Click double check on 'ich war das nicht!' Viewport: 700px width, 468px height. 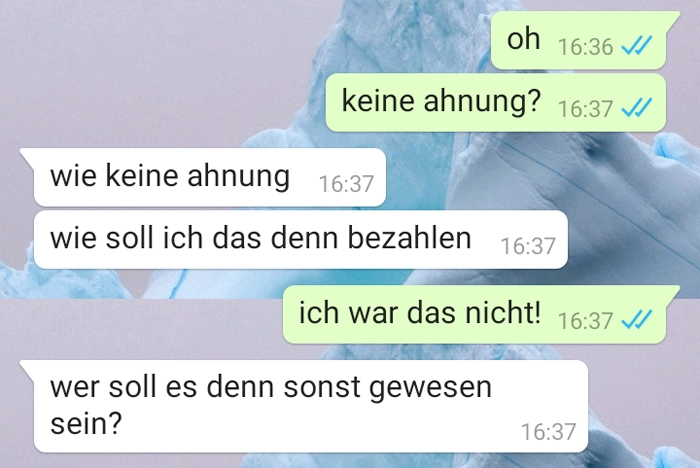tap(637, 320)
